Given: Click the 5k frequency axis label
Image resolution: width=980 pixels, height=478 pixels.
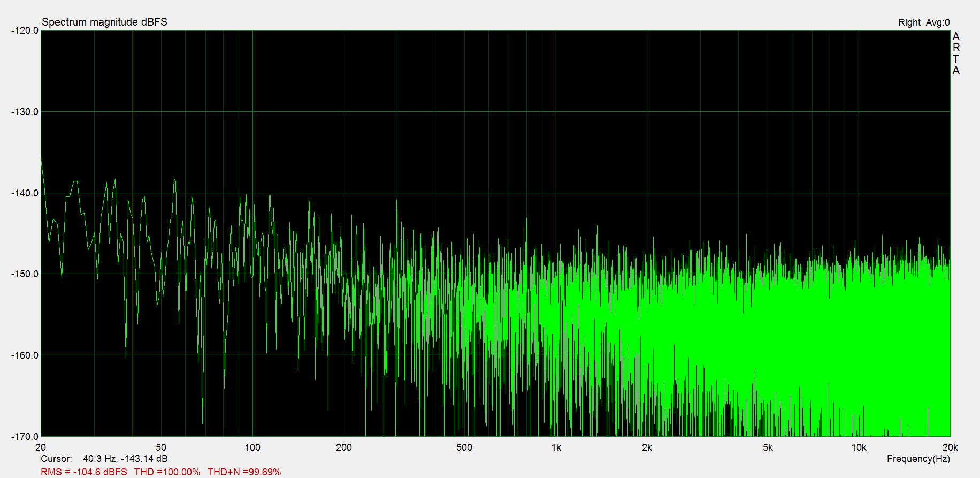Looking at the screenshot, I should [x=768, y=447].
